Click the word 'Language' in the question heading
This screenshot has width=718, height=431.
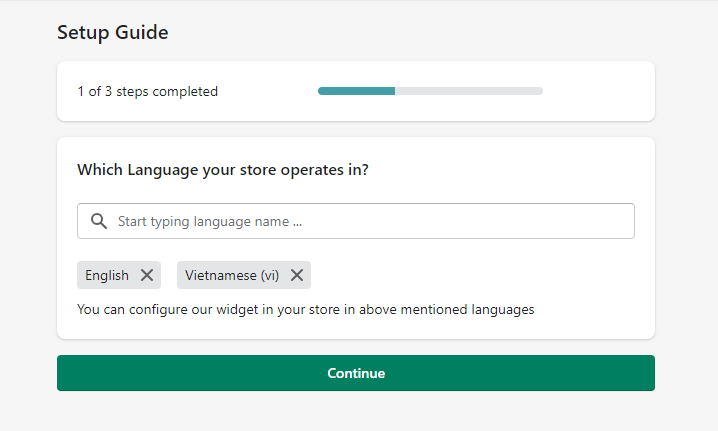tap(159, 170)
